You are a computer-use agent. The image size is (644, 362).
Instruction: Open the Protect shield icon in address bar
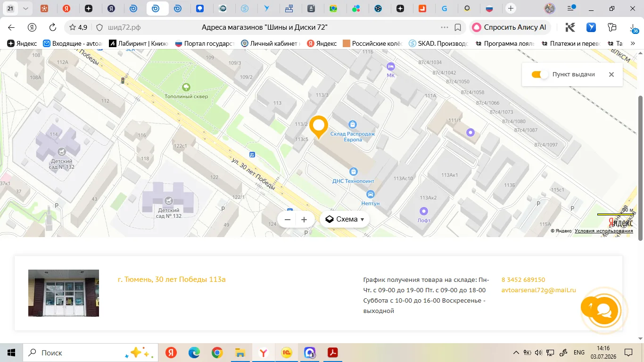click(x=99, y=27)
